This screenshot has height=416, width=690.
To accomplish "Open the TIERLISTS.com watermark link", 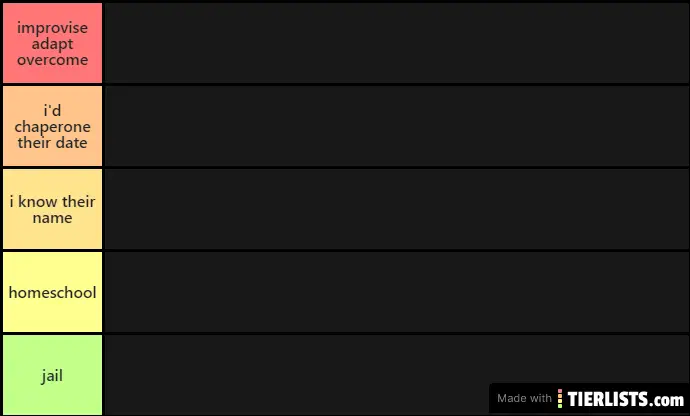I will pos(626,399).
